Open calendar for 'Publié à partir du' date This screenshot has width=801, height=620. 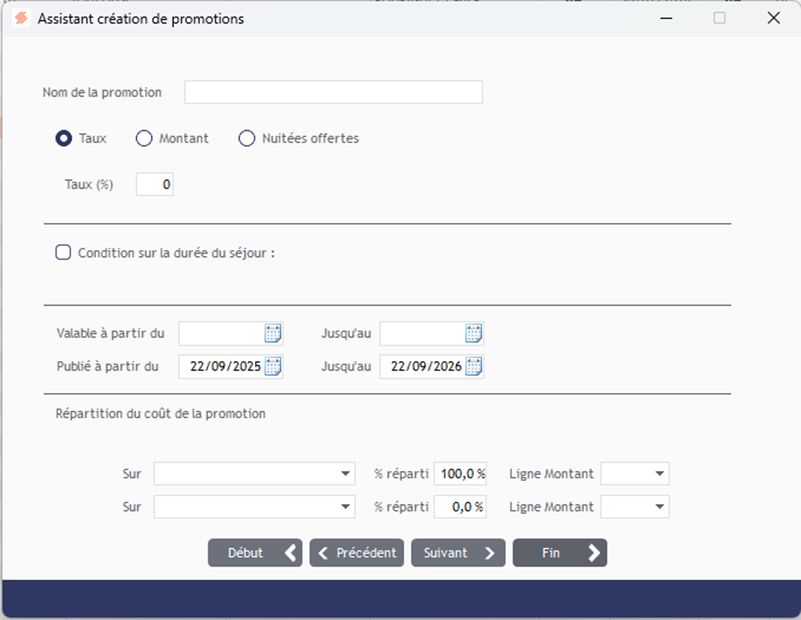click(273, 366)
